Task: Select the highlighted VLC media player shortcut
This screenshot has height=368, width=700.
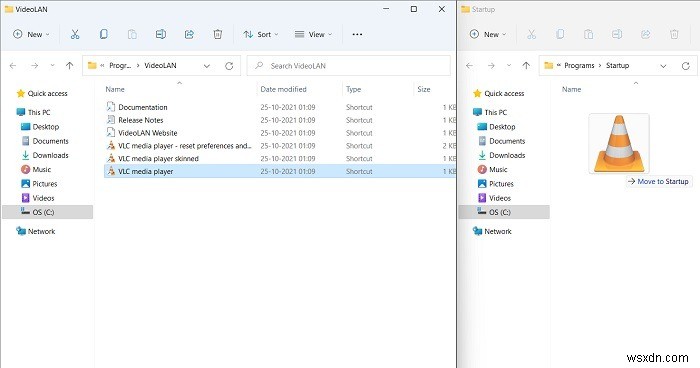Action: pos(280,171)
